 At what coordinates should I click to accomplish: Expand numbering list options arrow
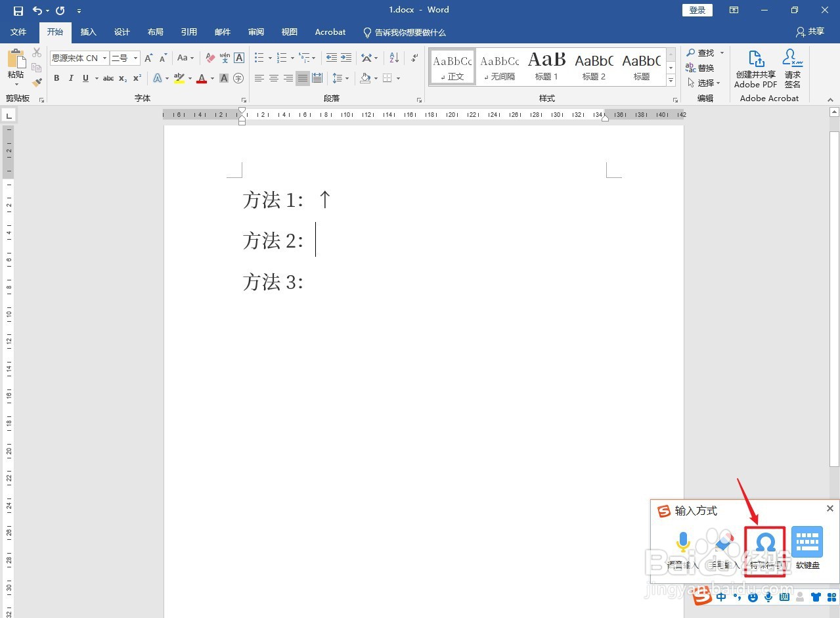[x=292, y=58]
